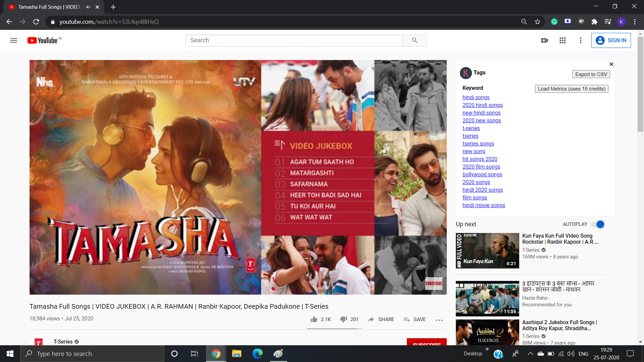Open YouTube settings three-dot menu
This screenshot has height=362, width=644.
pyautogui.click(x=581, y=40)
